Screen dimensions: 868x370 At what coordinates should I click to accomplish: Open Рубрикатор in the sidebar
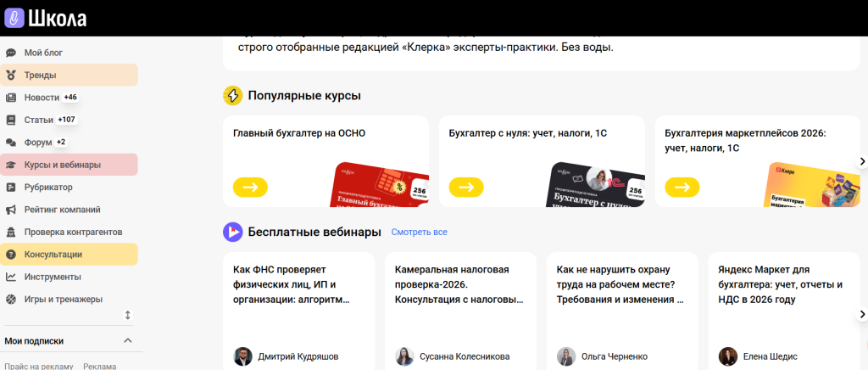coord(69,188)
